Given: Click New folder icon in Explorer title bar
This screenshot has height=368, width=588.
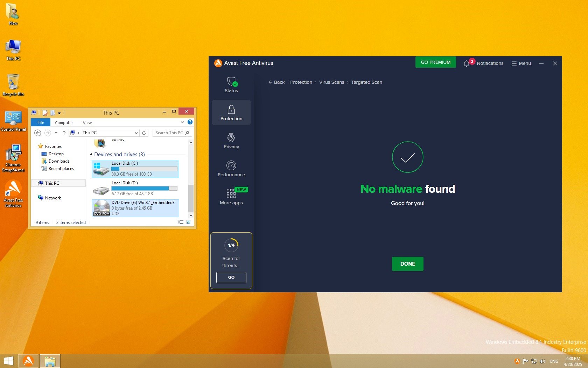Looking at the screenshot, I should point(53,113).
